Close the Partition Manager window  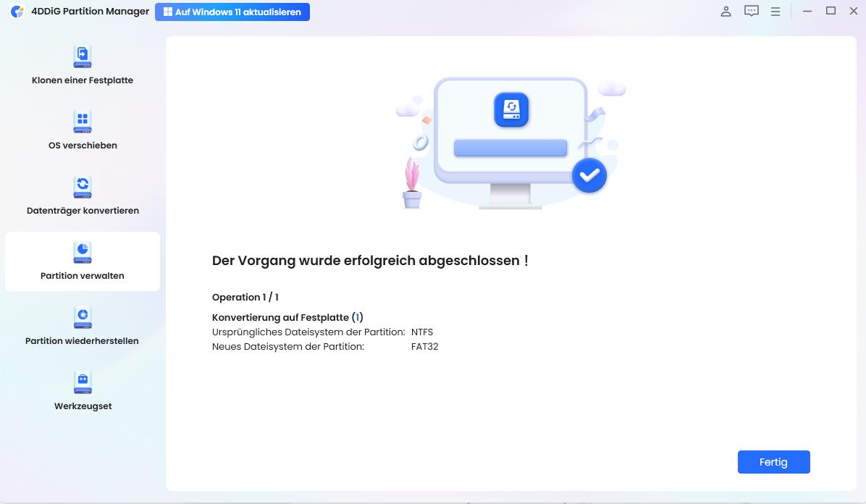(x=853, y=11)
